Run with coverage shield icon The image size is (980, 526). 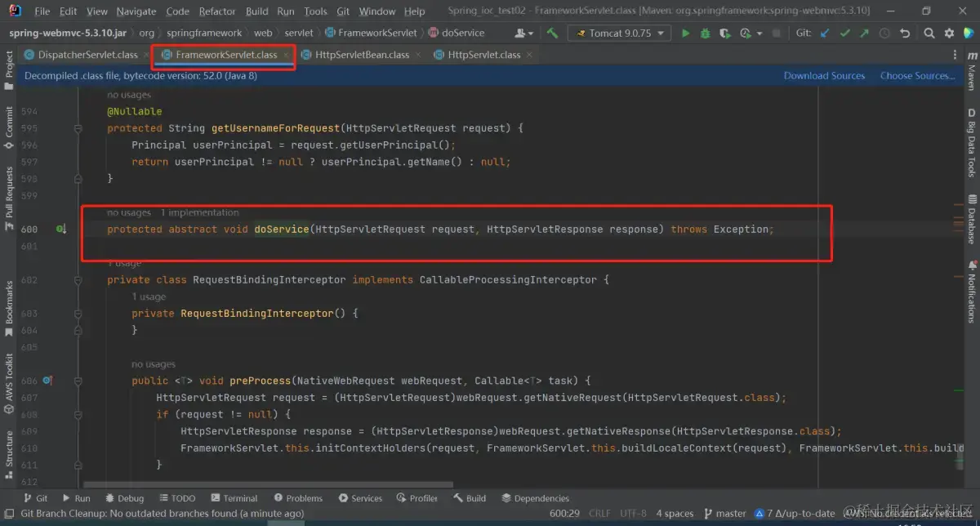[724, 33]
